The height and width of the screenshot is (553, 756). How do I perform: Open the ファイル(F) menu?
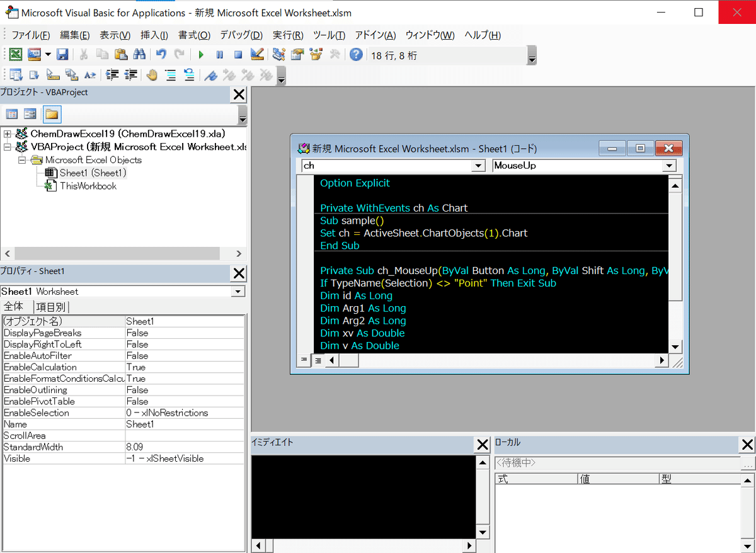pyautogui.click(x=30, y=35)
